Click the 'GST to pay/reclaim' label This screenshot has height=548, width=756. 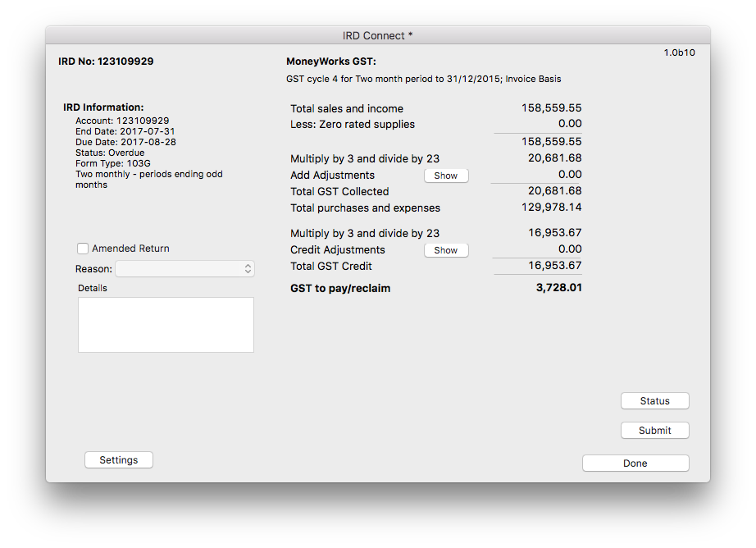[x=340, y=289]
